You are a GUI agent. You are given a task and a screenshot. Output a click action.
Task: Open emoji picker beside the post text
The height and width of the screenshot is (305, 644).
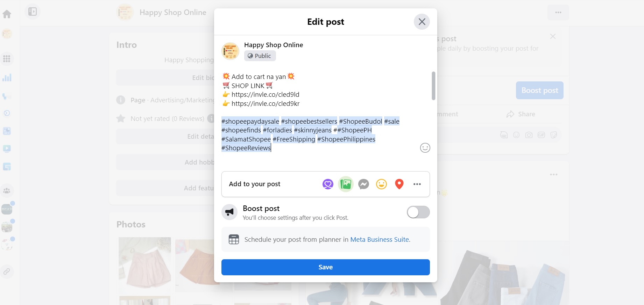[425, 148]
